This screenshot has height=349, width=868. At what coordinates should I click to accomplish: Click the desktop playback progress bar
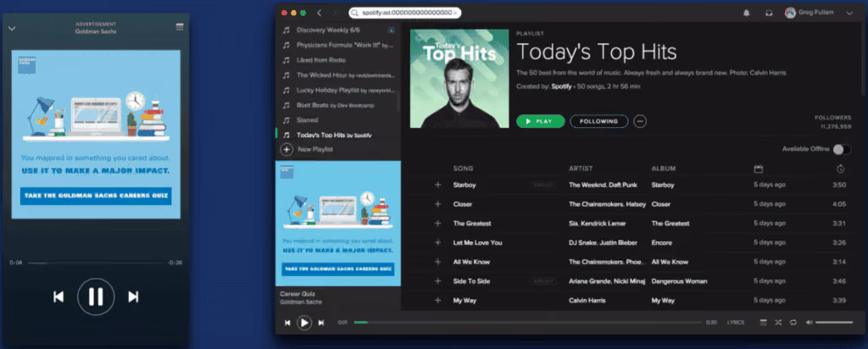[527, 323]
